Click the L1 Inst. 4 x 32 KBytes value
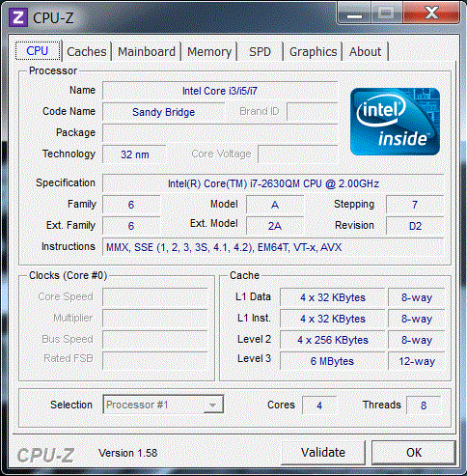The width and height of the screenshot is (467, 476). pyautogui.click(x=333, y=319)
